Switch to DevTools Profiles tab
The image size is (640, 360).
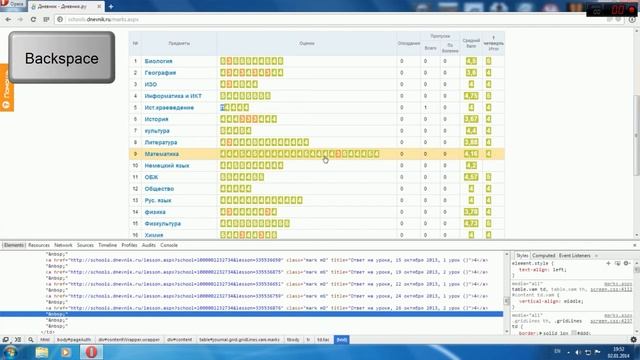pyautogui.click(x=129, y=245)
